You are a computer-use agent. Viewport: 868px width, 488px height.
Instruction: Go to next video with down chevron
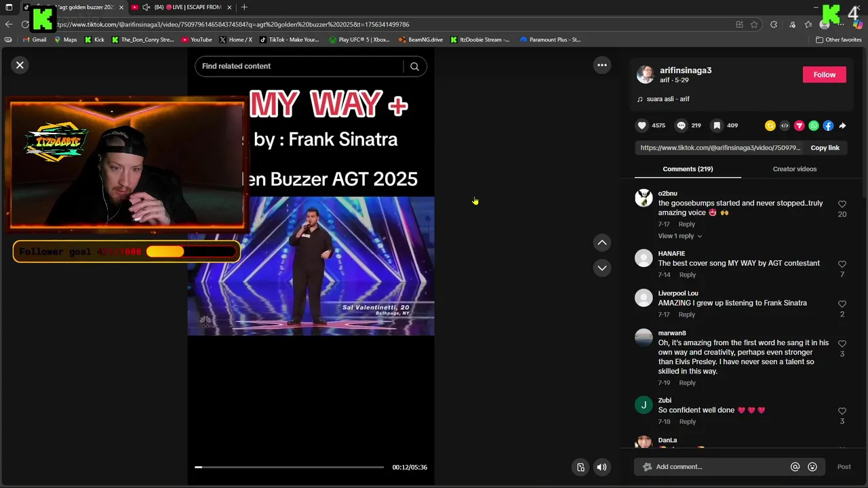(601, 268)
